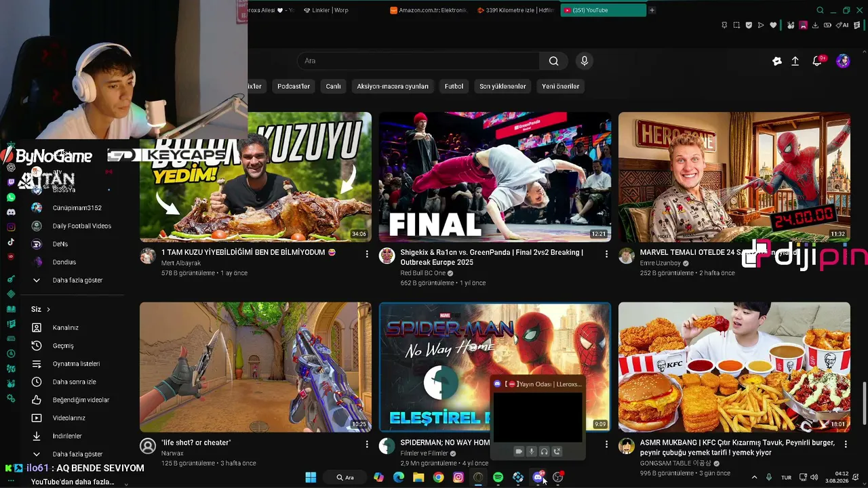Start voice search with the microphone icon

coord(585,61)
